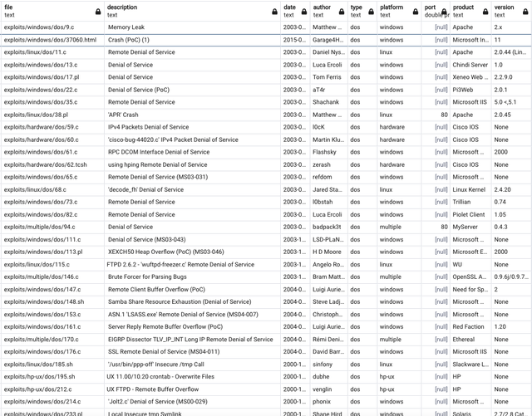Image resolution: width=532 pixels, height=416 pixels.
Task: Click lock icon in version column header
Action: click(525, 12)
